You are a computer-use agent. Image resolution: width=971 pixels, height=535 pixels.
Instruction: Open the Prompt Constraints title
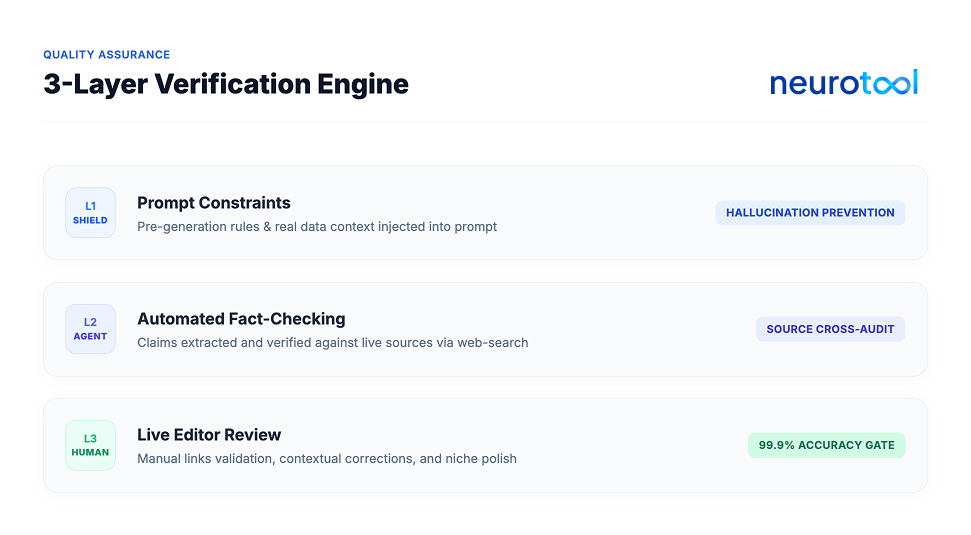pos(214,202)
